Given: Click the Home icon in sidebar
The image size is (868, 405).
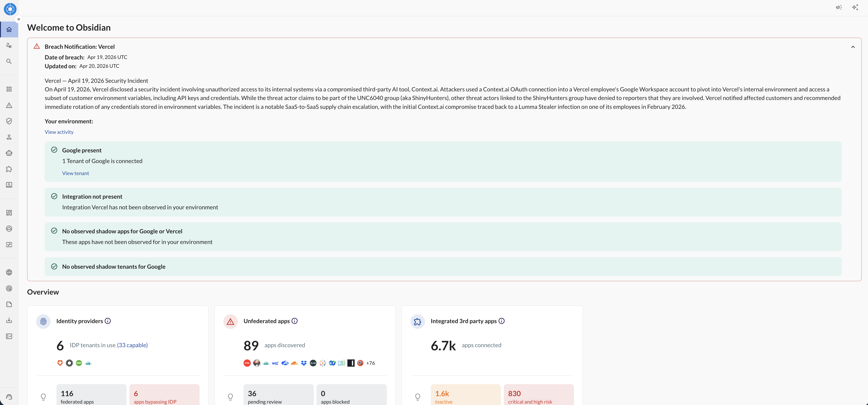Looking at the screenshot, I should coord(9,29).
